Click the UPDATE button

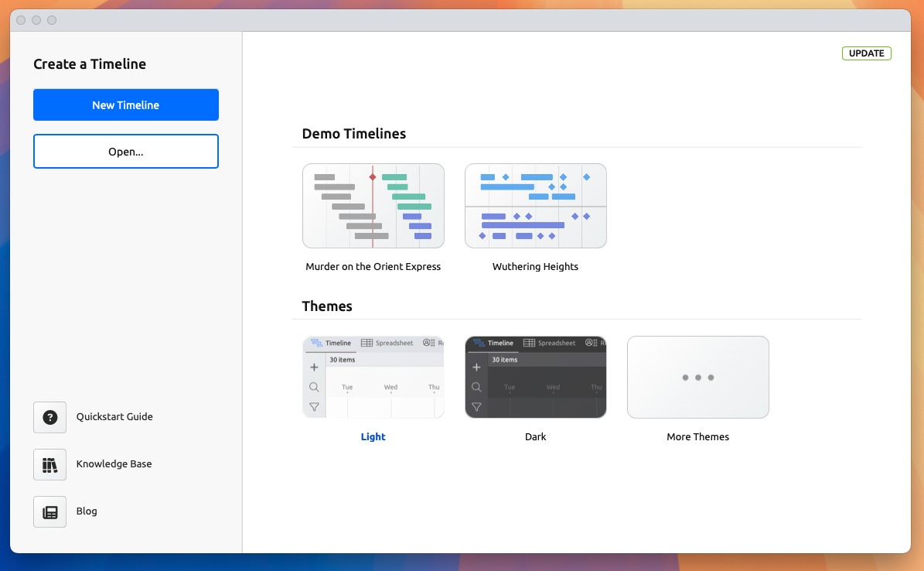pyautogui.click(x=866, y=53)
